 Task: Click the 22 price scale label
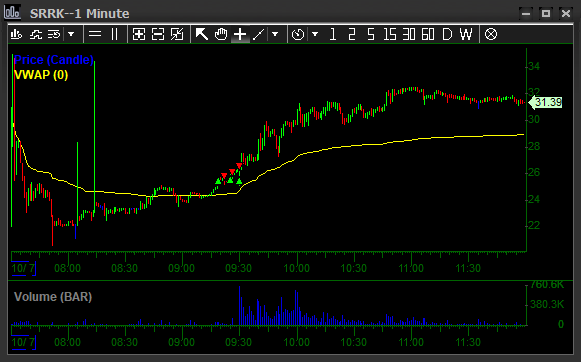coord(534,225)
